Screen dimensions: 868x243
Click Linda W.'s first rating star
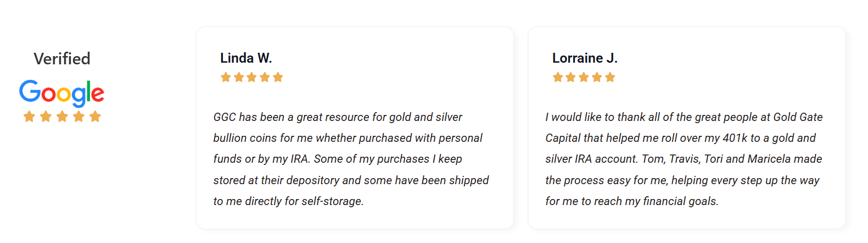pyautogui.click(x=226, y=78)
